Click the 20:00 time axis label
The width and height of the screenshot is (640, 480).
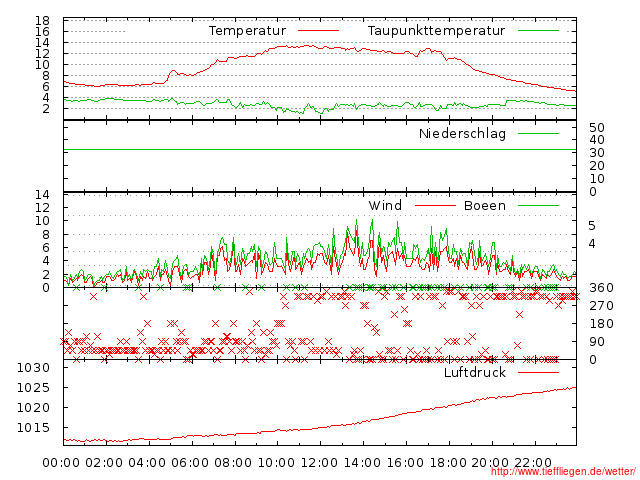490,462
